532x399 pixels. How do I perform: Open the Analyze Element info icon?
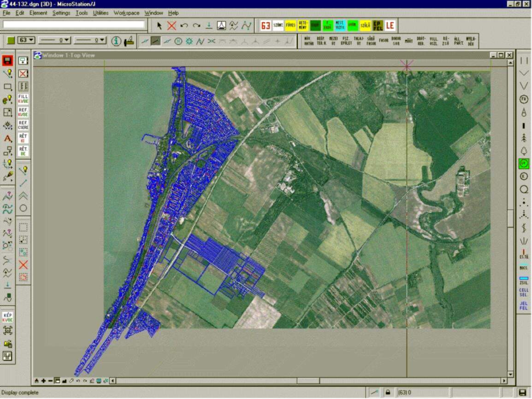pos(116,41)
